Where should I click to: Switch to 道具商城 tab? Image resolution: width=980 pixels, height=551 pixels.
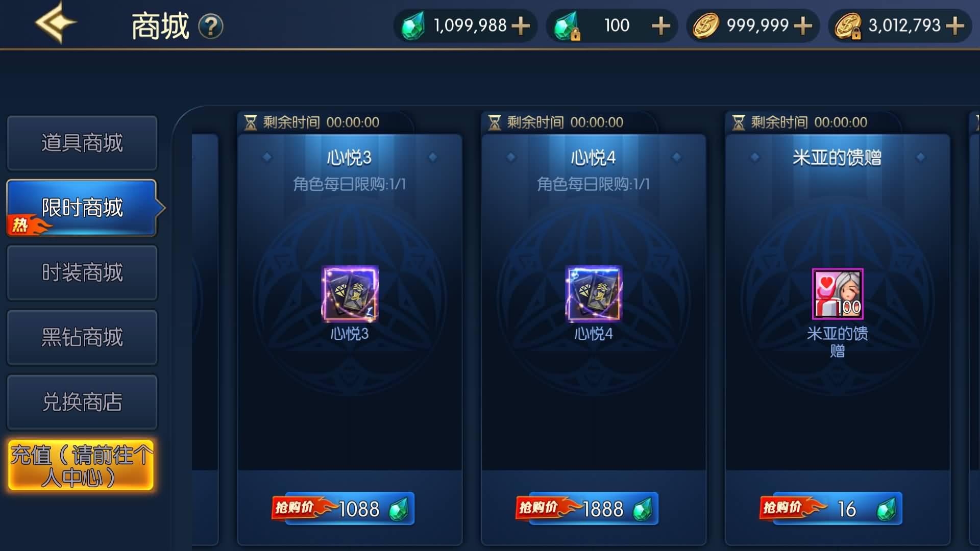tap(82, 143)
